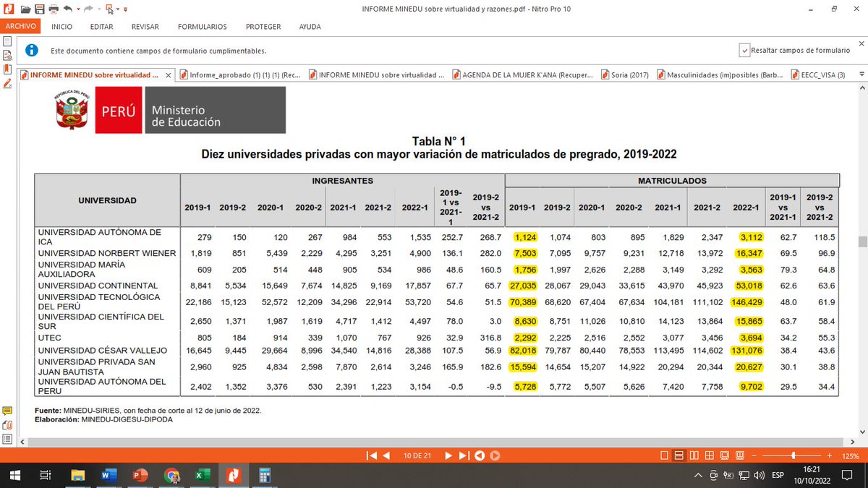The image size is (868, 488).
Task: Activate the select tool in the quick access toolbar
Action: click(109, 9)
